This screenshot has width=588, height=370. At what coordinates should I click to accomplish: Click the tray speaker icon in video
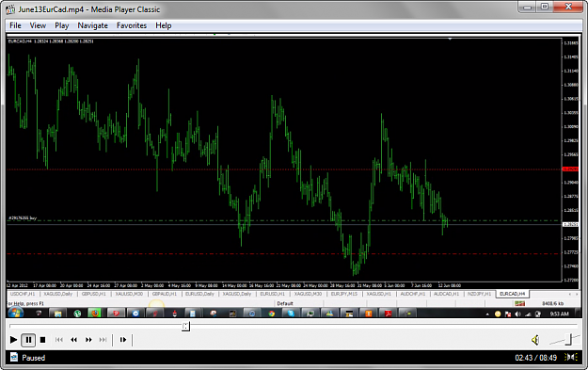coord(517,314)
